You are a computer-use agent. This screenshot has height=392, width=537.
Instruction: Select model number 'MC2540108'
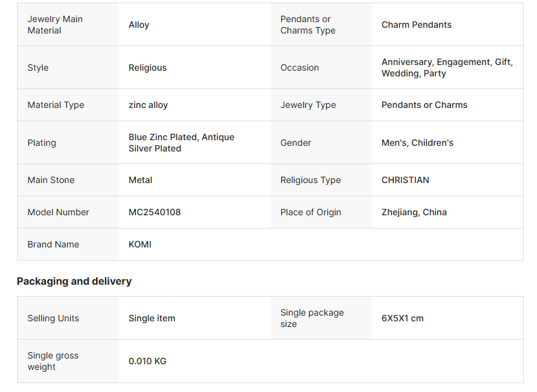[154, 212]
